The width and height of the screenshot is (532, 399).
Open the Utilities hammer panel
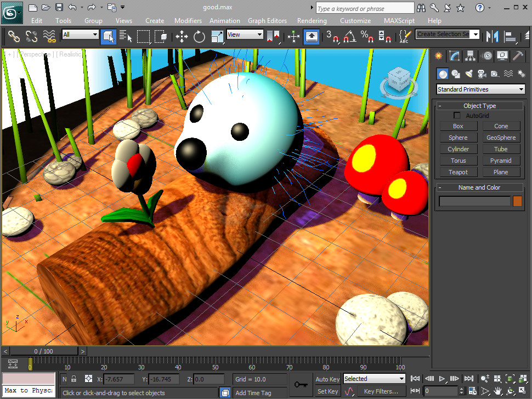(x=518, y=56)
